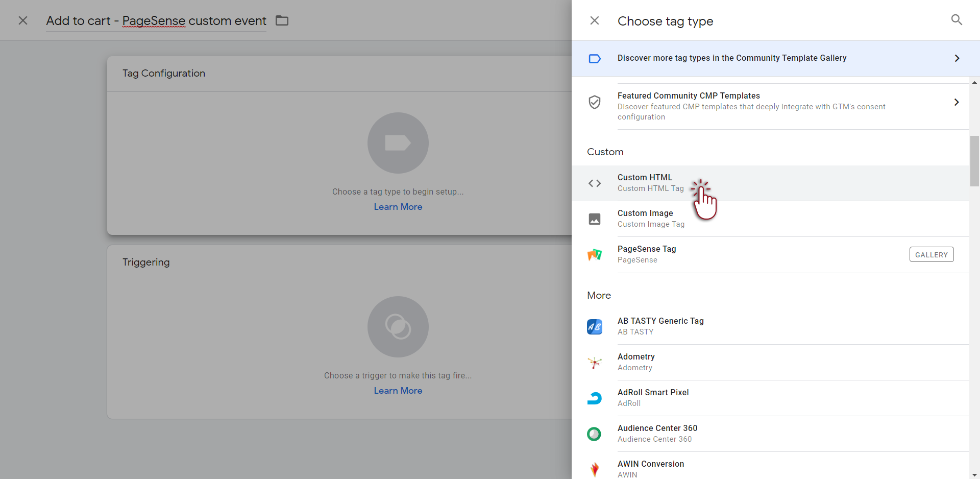Close the Choose tag type panel
The image size is (980, 479).
[x=595, y=20]
